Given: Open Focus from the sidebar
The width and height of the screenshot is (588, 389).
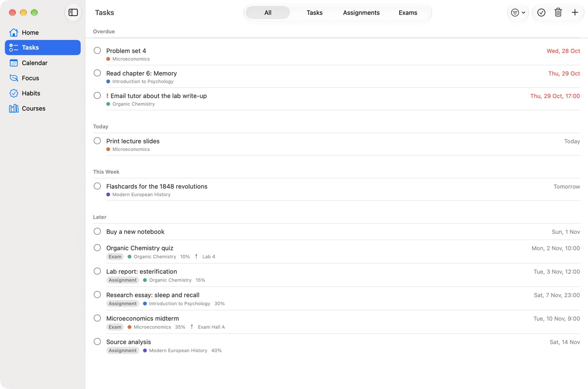Looking at the screenshot, I should [x=43, y=78].
